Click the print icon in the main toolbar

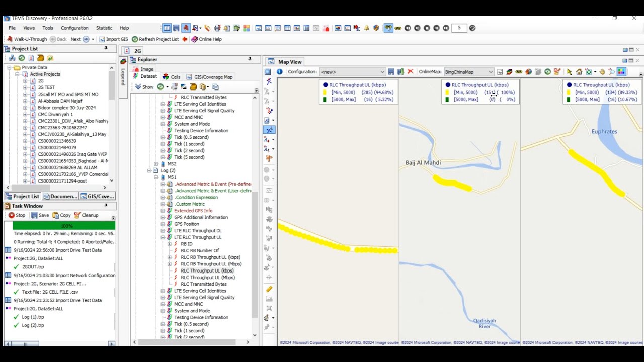click(217, 28)
